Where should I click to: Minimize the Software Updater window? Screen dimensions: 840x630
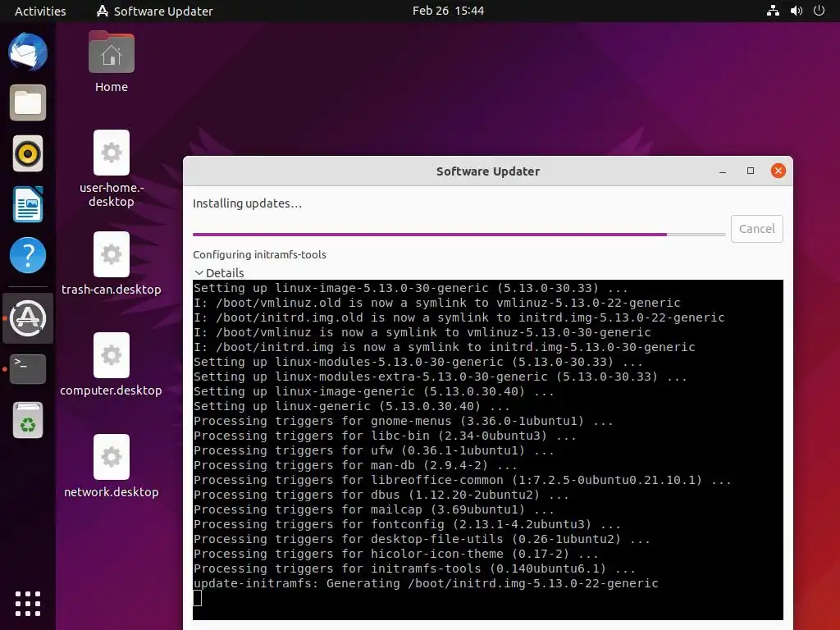tap(723, 171)
